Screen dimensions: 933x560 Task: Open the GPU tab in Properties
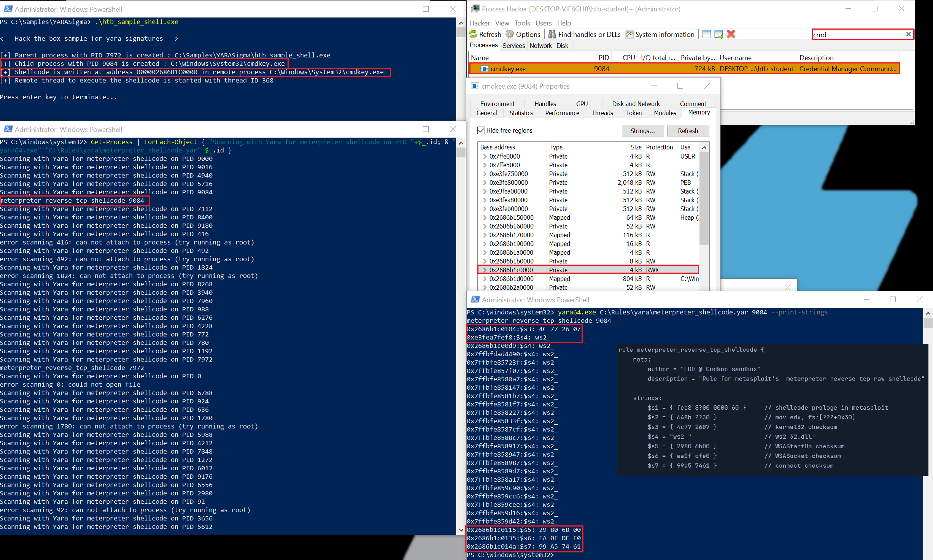[582, 104]
